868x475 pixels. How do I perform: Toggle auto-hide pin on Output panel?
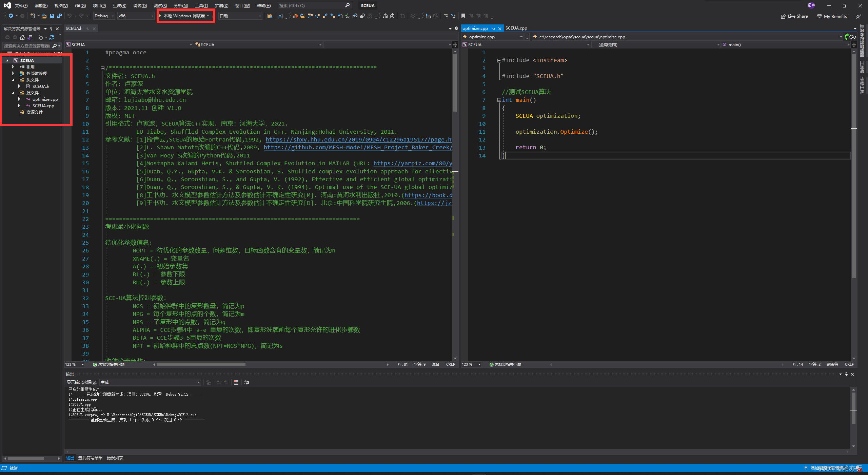coord(846,374)
